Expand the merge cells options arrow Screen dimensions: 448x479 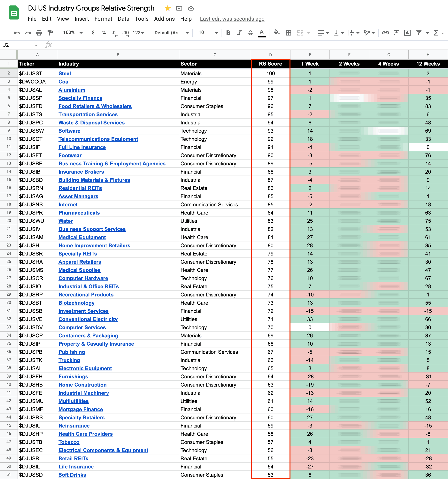(x=309, y=33)
